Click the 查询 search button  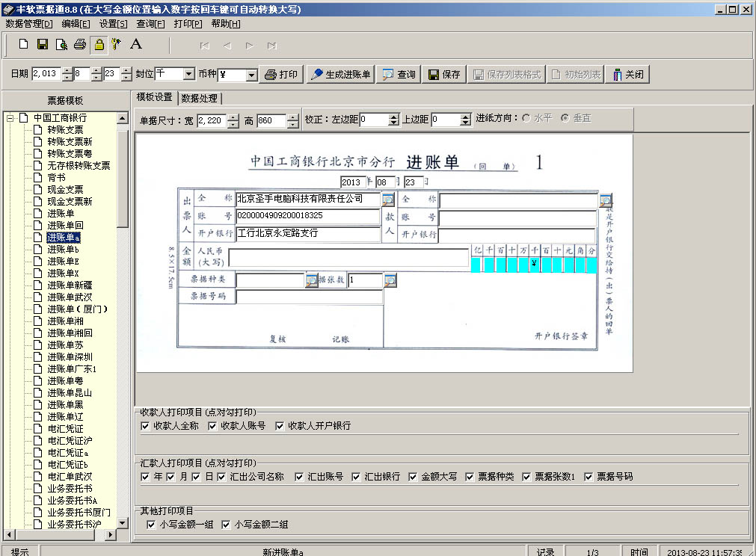tap(399, 74)
